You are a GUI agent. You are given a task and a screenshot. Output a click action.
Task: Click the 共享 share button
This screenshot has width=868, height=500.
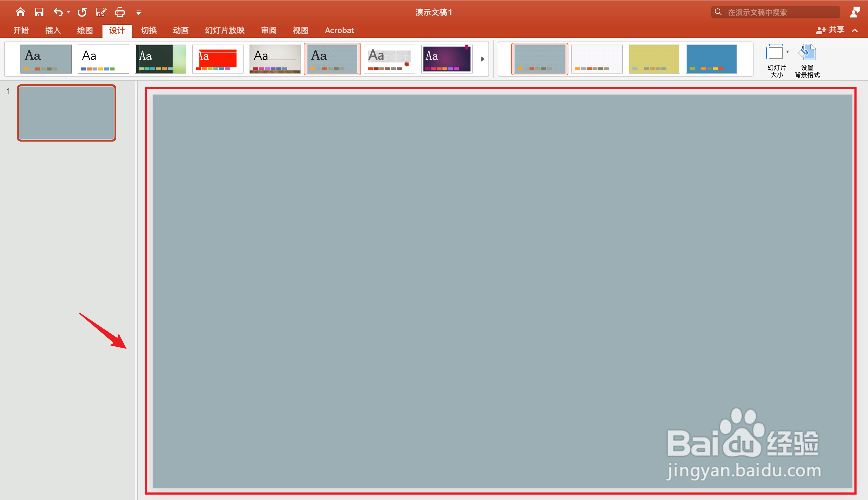pyautogui.click(x=830, y=30)
